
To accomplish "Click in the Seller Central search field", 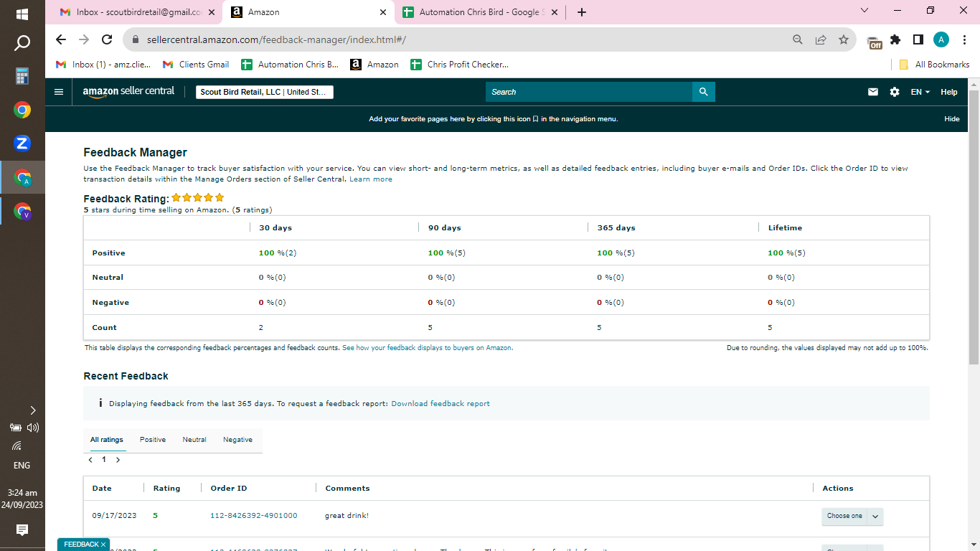I will pyautogui.click(x=589, y=92).
